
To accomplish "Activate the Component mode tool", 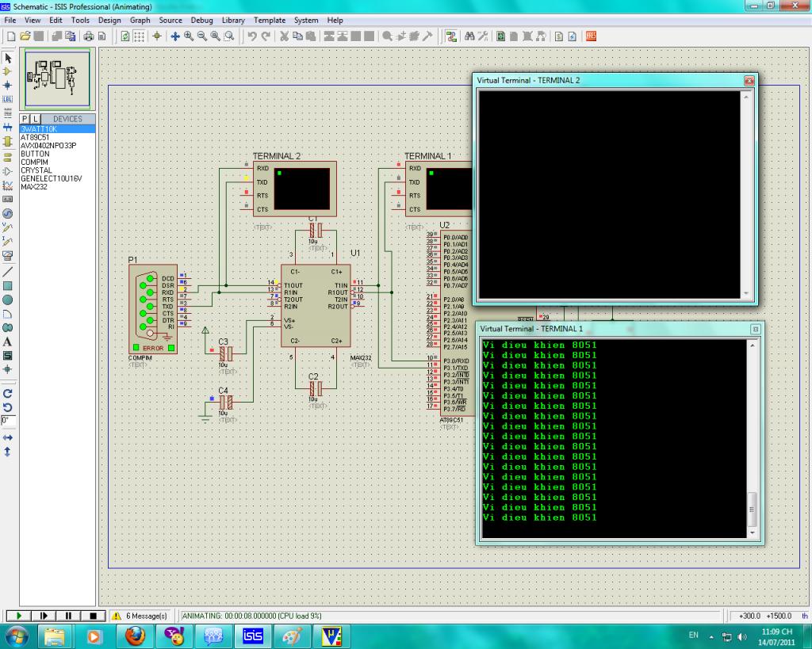I will tap(8, 71).
